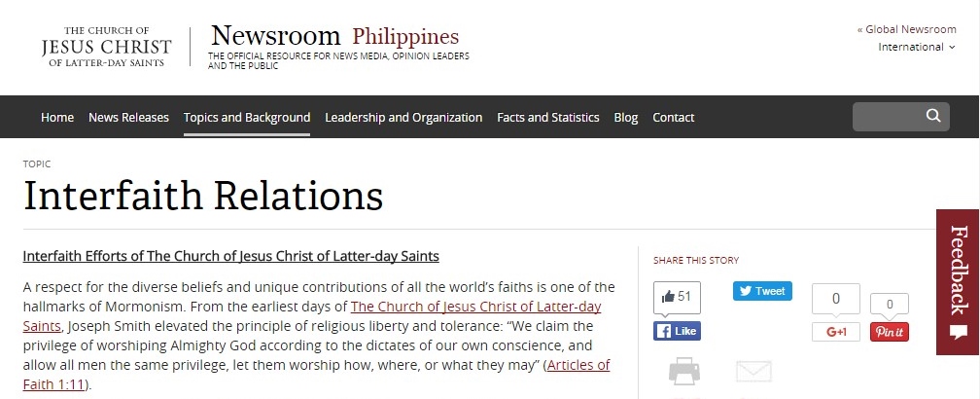Image resolution: width=980 pixels, height=399 pixels.
Task: Open the Feedback side tab
Action: 958,281
